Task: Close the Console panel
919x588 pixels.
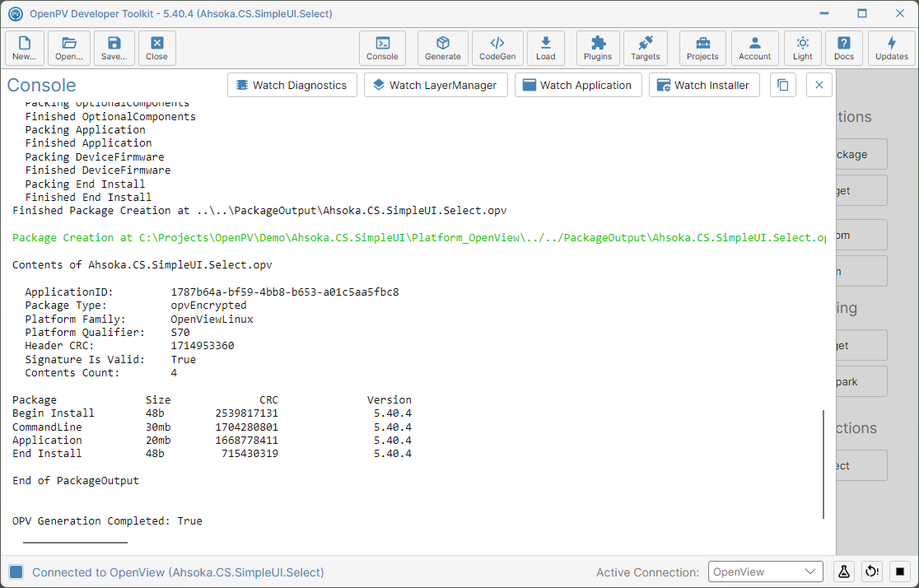Action: click(819, 85)
